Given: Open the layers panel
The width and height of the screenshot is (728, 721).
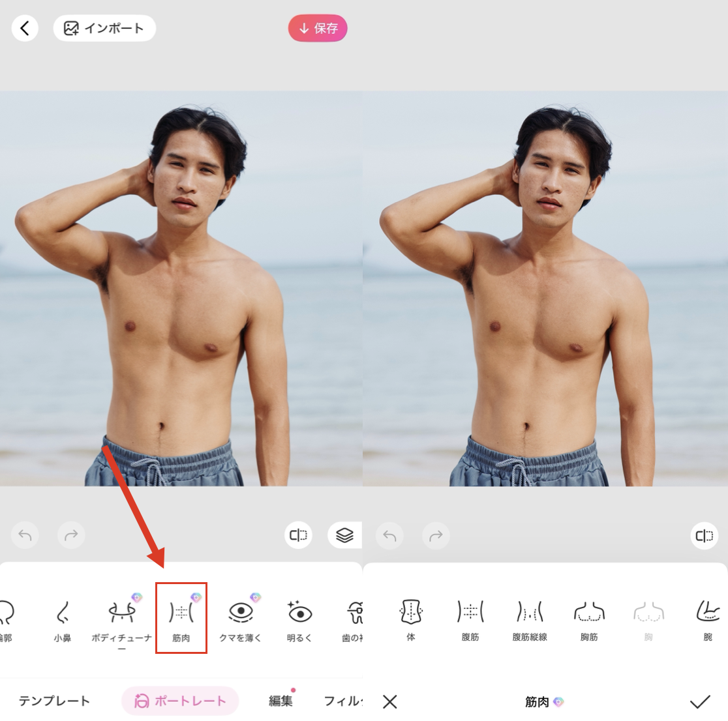Looking at the screenshot, I should tap(344, 535).
